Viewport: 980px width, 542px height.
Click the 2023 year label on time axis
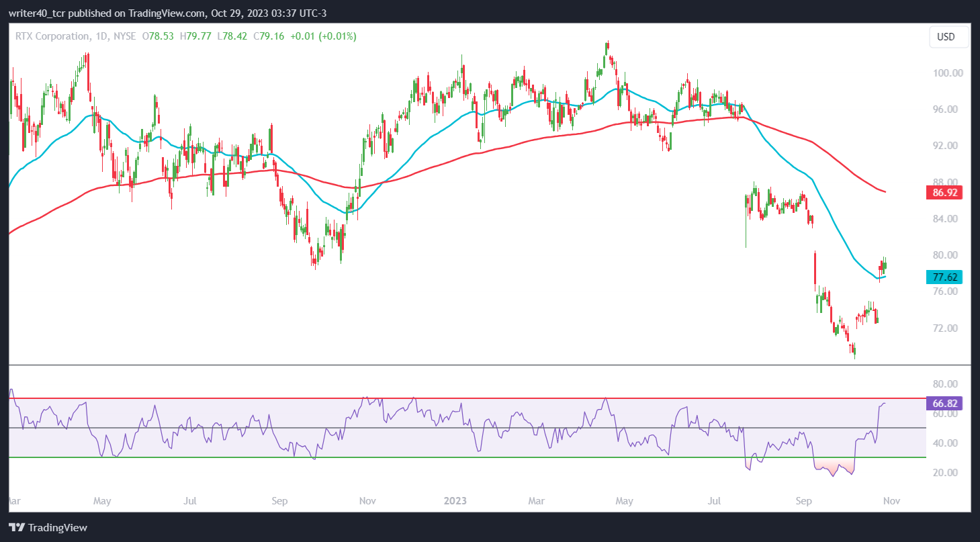pyautogui.click(x=456, y=501)
